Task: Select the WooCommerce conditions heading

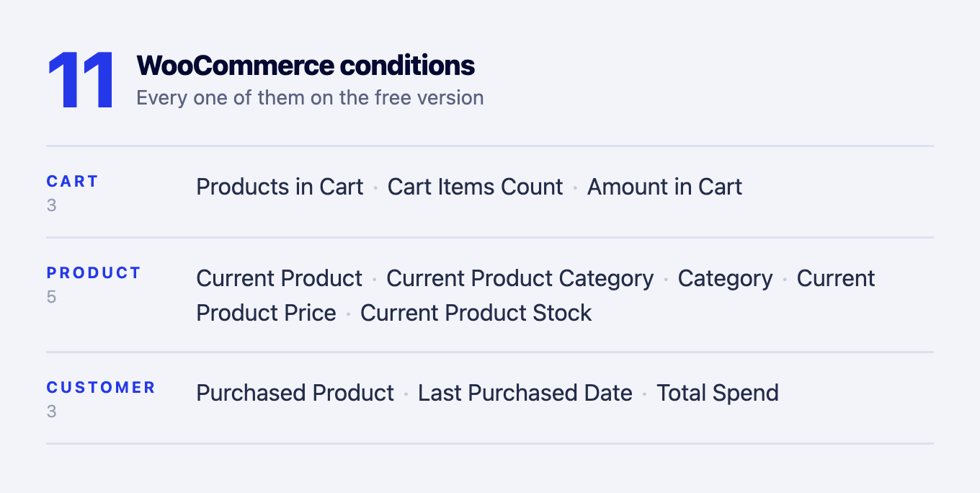Action: click(306, 66)
